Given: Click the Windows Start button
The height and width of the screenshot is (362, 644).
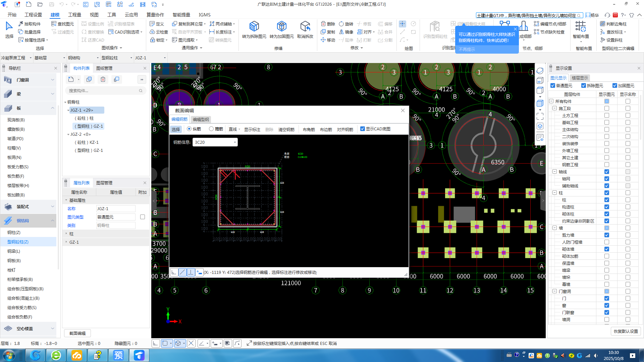Looking at the screenshot, I should pos(9,355).
